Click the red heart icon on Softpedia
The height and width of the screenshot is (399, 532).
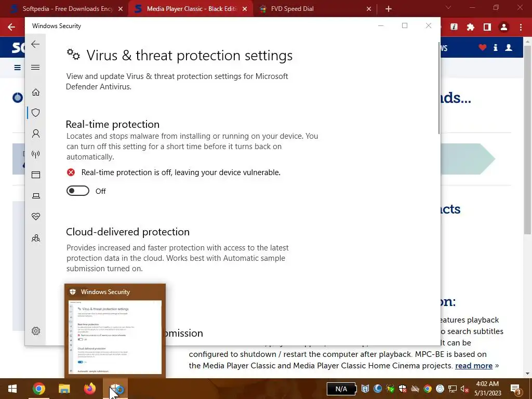(x=483, y=47)
